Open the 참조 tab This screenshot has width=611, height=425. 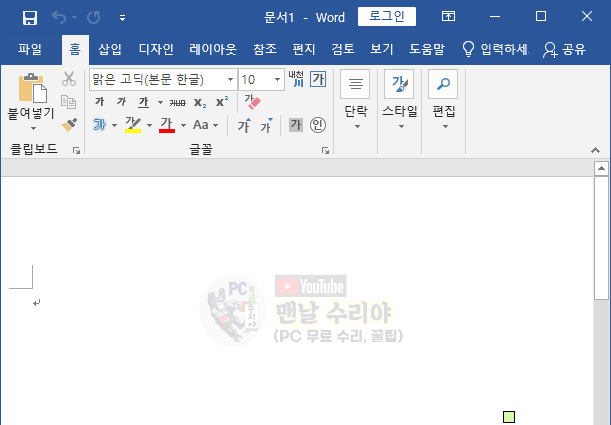[x=265, y=49]
